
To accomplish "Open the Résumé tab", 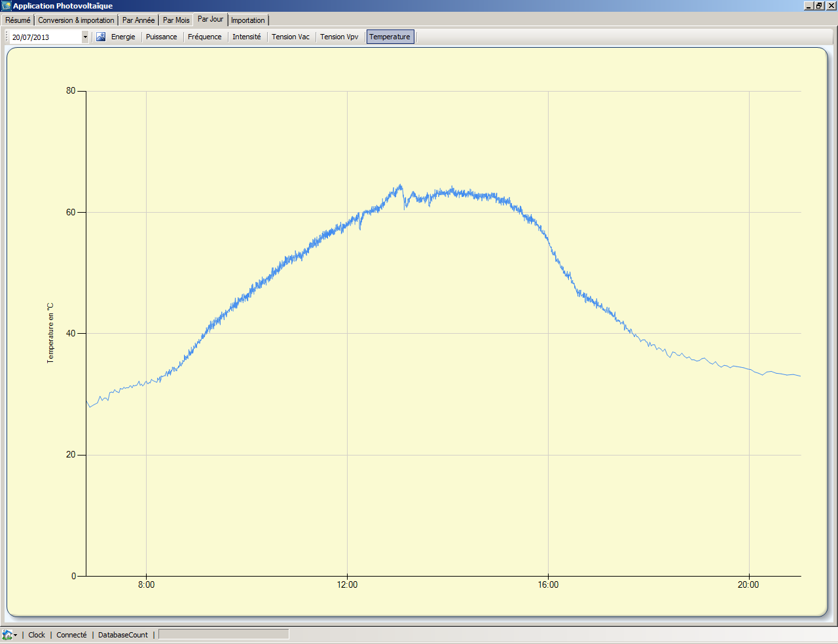I will [x=18, y=20].
